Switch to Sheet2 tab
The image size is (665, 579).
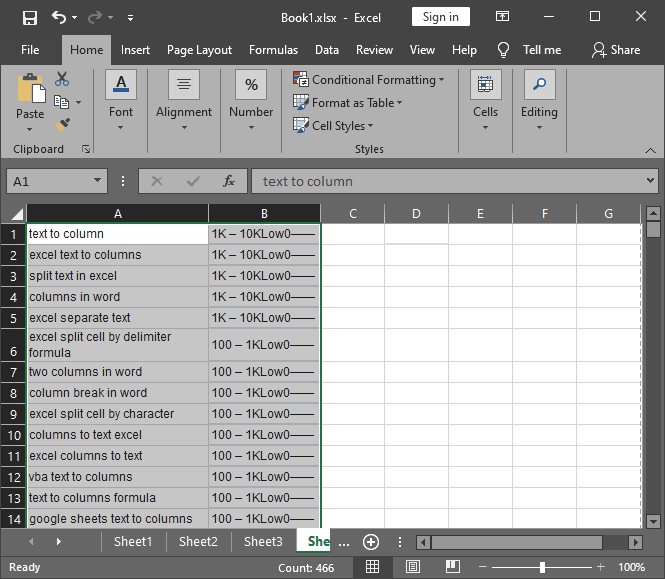(x=198, y=542)
